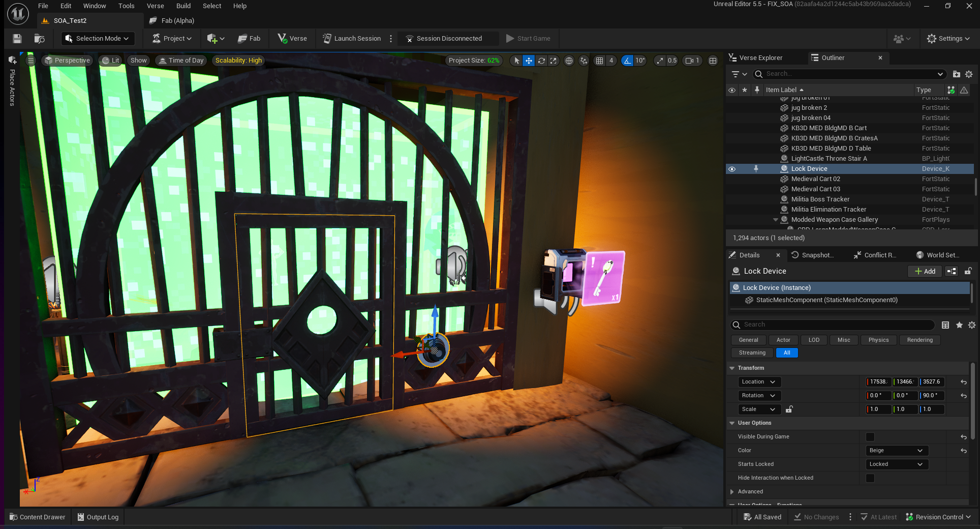Expand the Advanced section
The width and height of the screenshot is (980, 529).
tap(732, 492)
